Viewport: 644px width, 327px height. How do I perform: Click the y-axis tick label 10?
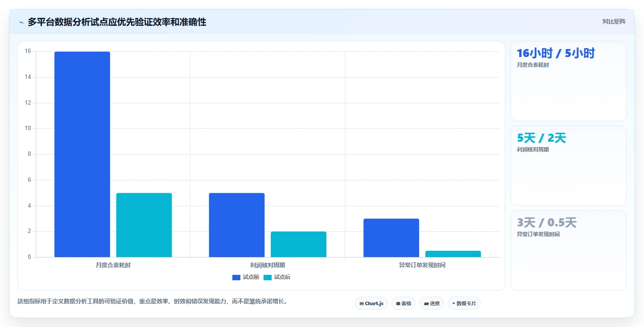pos(28,128)
